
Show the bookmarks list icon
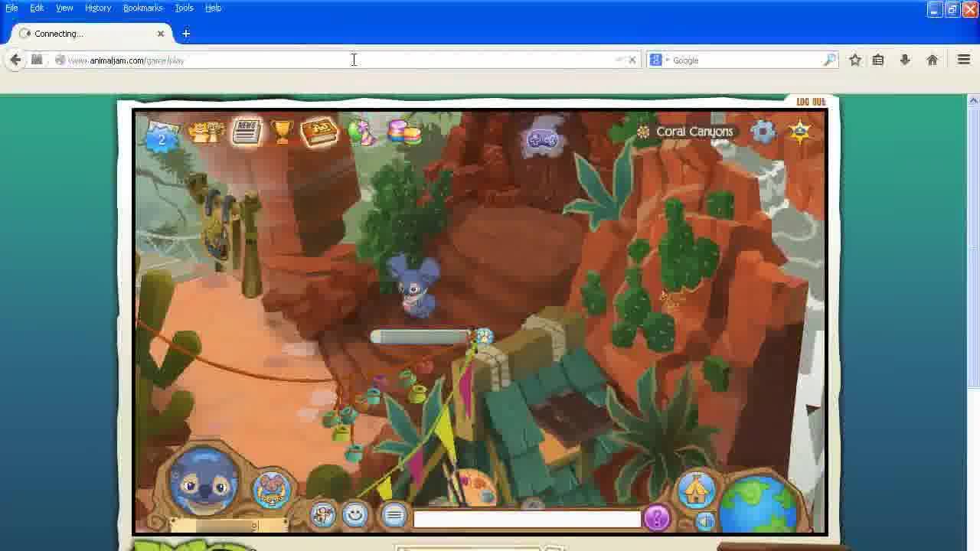[878, 60]
